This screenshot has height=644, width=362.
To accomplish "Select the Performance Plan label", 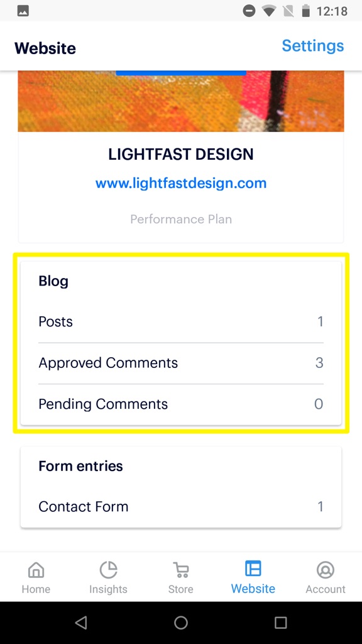I will 180,219.
